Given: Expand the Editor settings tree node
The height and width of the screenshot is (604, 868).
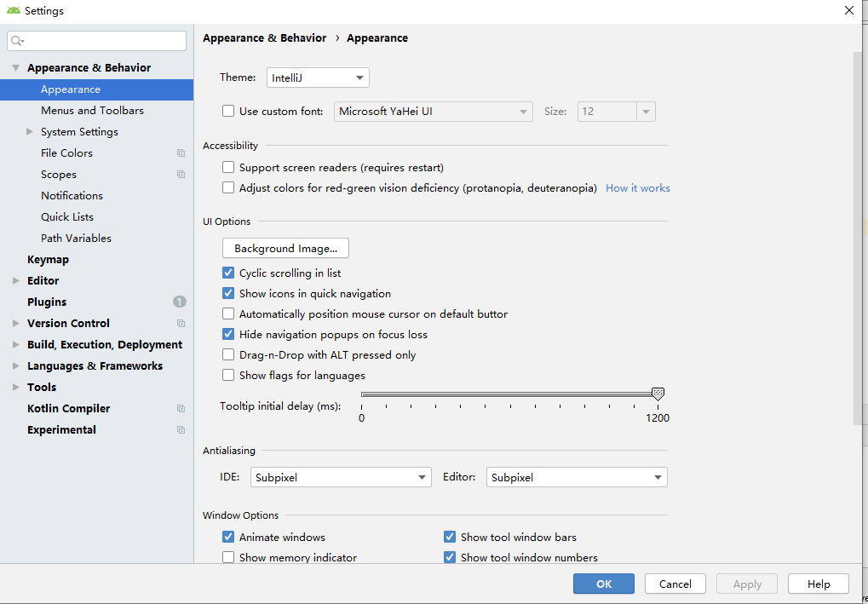Looking at the screenshot, I should pyautogui.click(x=16, y=280).
